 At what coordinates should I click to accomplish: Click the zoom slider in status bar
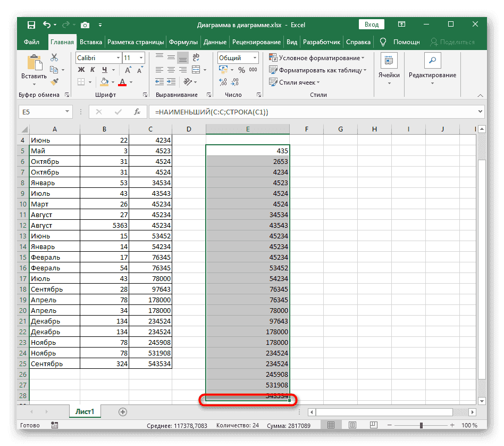click(422, 425)
